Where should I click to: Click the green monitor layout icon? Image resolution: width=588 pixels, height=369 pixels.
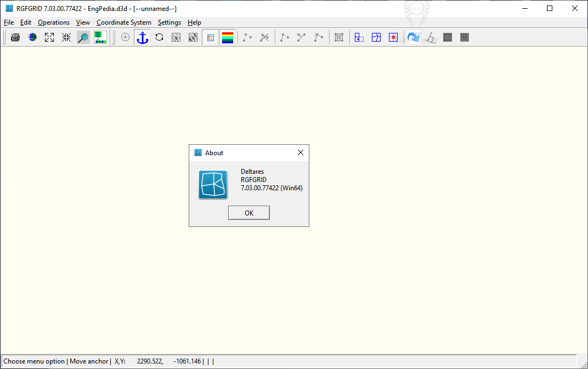pos(100,37)
